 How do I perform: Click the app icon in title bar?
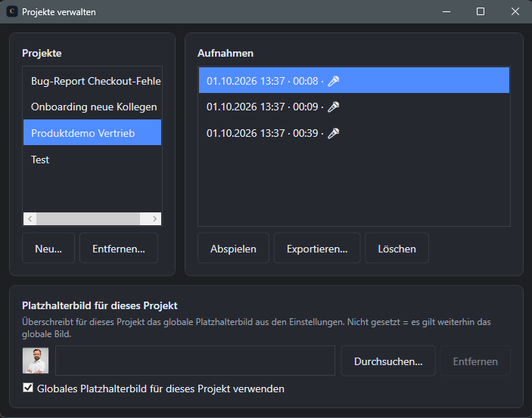pos(12,11)
